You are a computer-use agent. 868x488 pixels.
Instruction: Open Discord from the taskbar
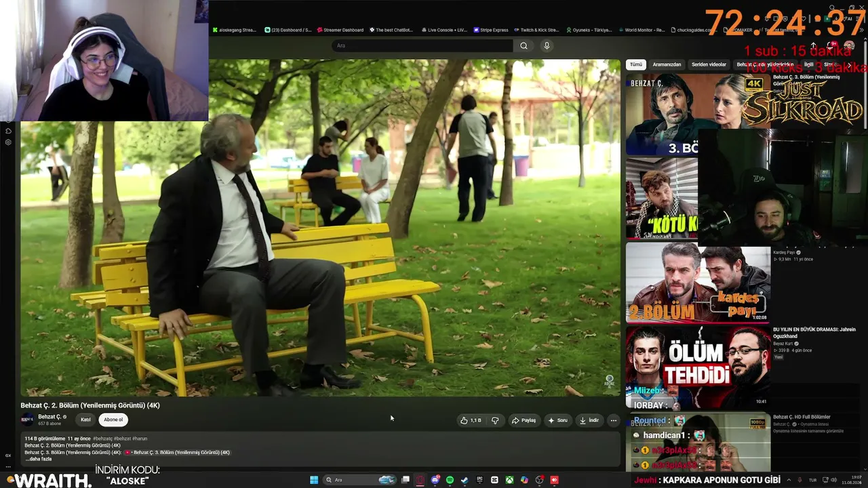pos(435,480)
